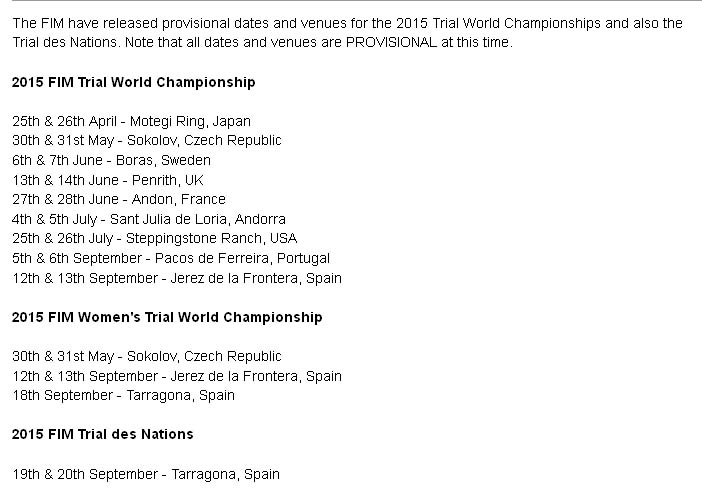The width and height of the screenshot is (702, 492).
Task: Select the 19th & 20th September Tarragona line
Action: [146, 475]
